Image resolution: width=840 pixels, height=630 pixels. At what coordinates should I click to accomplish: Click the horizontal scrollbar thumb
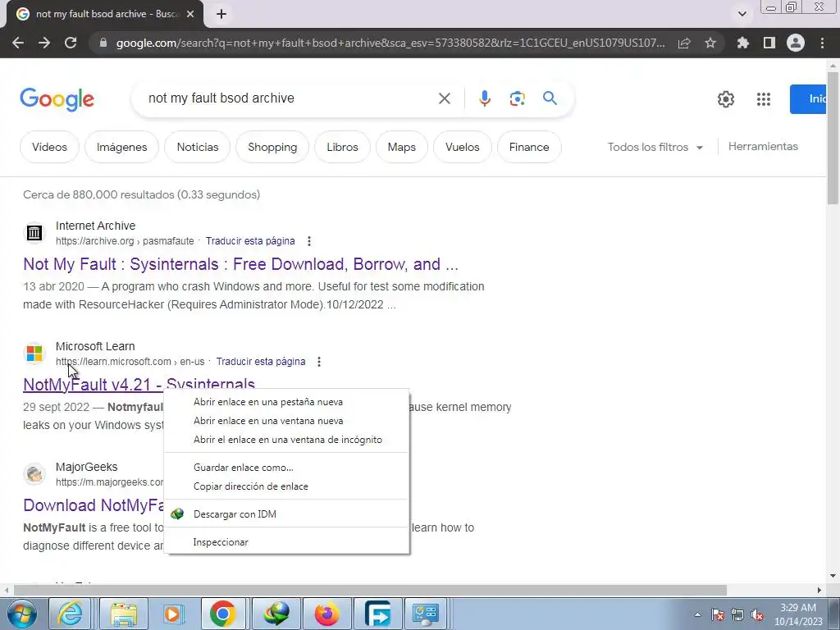[370, 590]
